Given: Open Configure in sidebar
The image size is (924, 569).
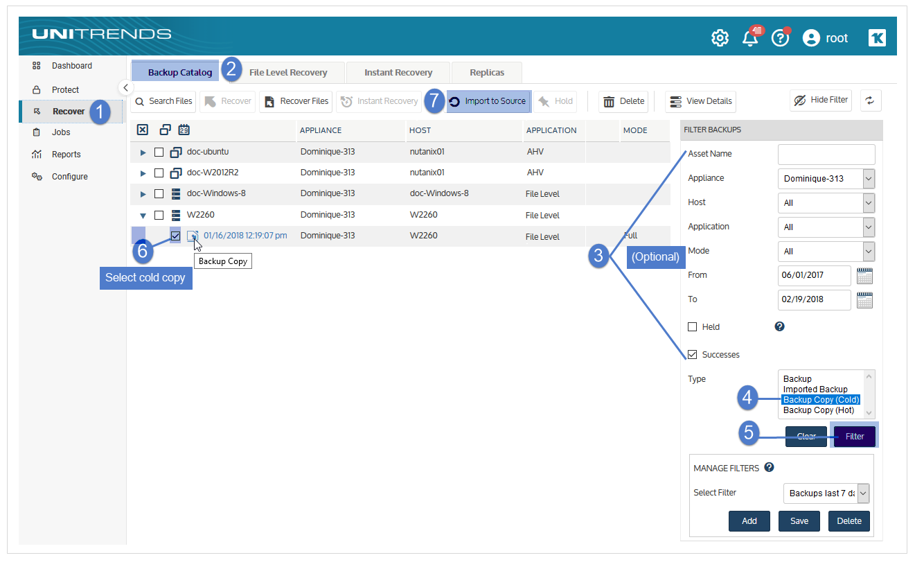Looking at the screenshot, I should tap(69, 177).
